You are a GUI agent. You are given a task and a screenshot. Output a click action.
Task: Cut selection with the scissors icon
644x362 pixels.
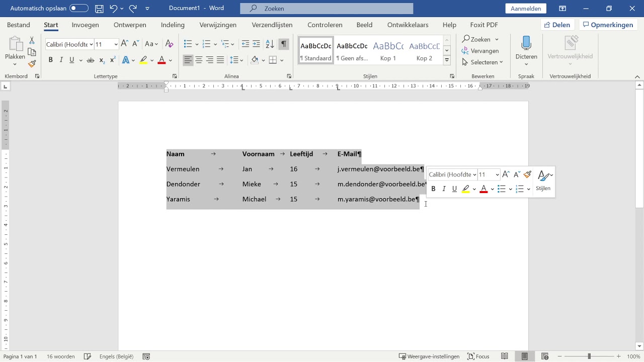pyautogui.click(x=32, y=40)
